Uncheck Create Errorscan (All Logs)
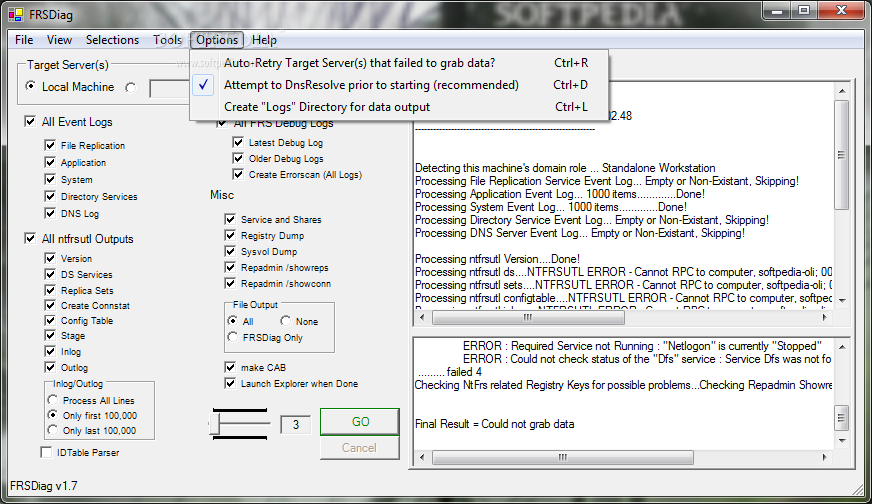The image size is (872, 504). point(238,175)
